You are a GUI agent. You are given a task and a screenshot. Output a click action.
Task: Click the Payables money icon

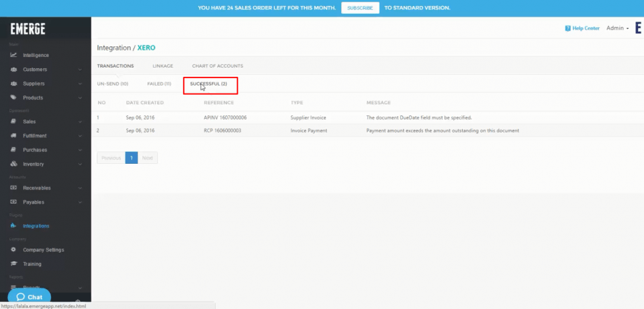click(13, 202)
